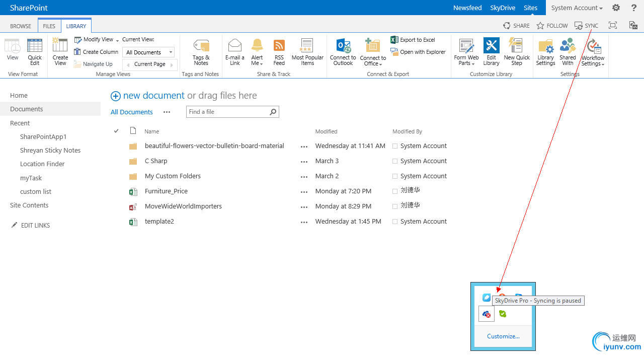Expand the Modify View dropdown arrow
Viewport: 644px width, 355px height.
click(x=118, y=40)
